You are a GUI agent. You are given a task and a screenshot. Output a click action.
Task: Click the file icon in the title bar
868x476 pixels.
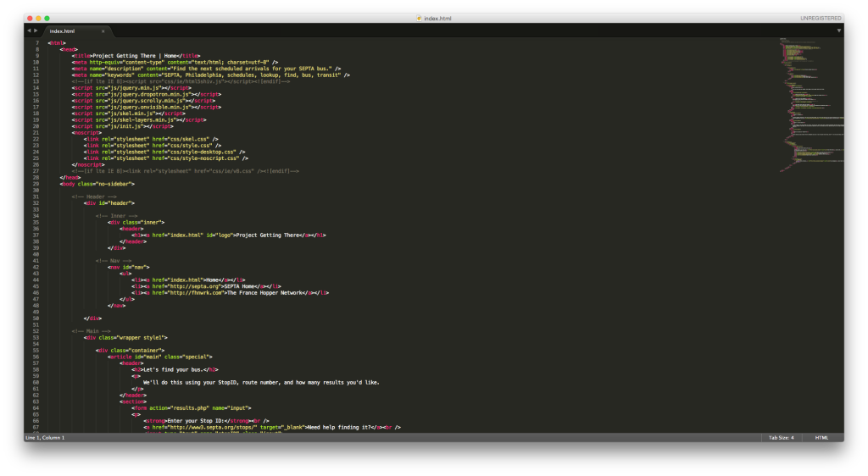(x=420, y=18)
